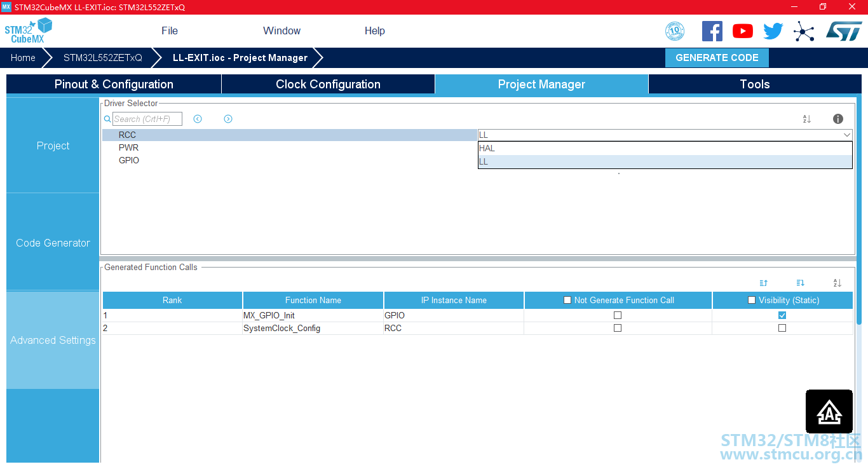The width and height of the screenshot is (868, 469).
Task: Select the RCC row in Driver Selector
Action: [x=290, y=135]
